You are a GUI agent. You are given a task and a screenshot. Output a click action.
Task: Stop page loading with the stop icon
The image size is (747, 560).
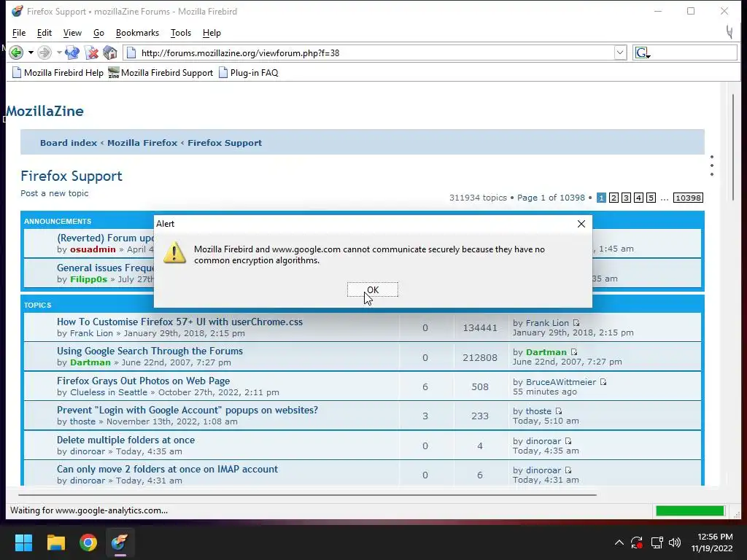click(91, 52)
